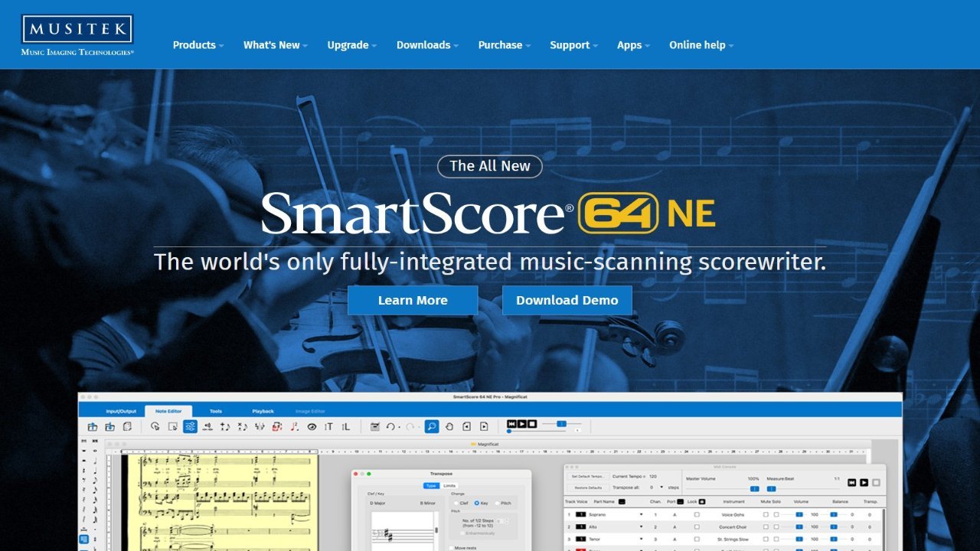Click the Learn More button

pyautogui.click(x=413, y=301)
